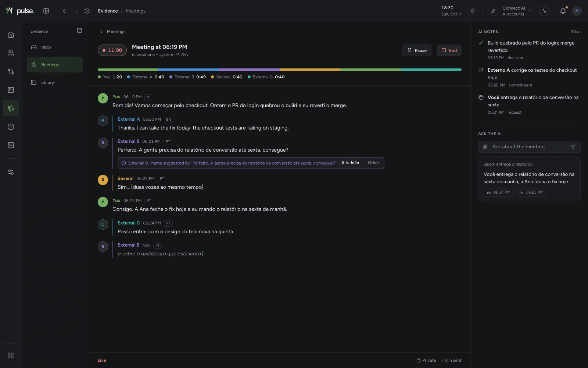Image resolution: width=588 pixels, height=368 pixels.
Task: Select Meetings in Evidence sidebar
Action: click(x=55, y=65)
